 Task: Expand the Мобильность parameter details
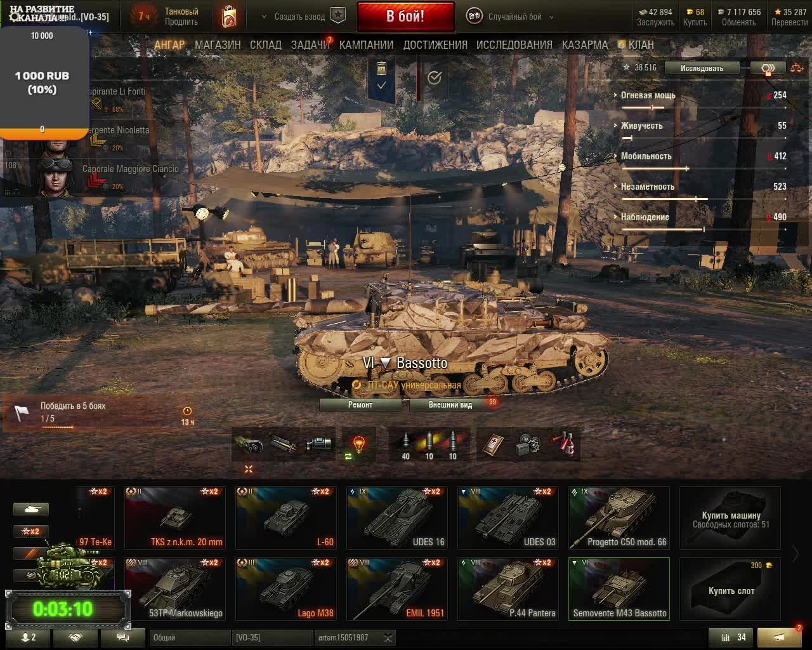(x=645, y=156)
